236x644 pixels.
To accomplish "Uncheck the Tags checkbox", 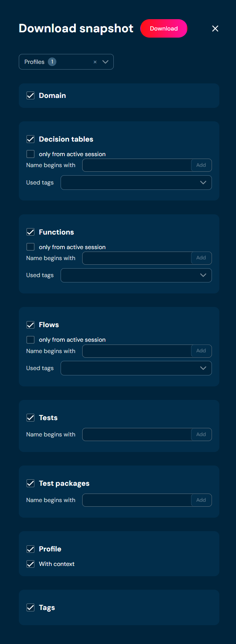I will [30, 607].
